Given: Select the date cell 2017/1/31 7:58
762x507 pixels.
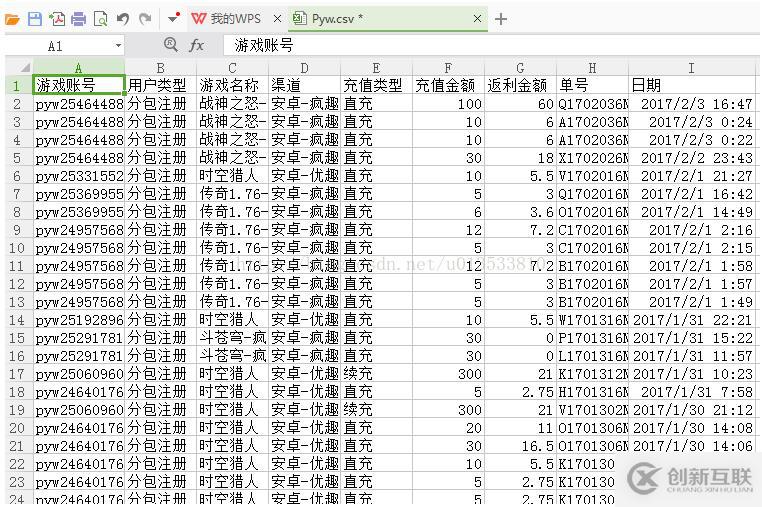Looking at the screenshot, I should click(692, 392).
